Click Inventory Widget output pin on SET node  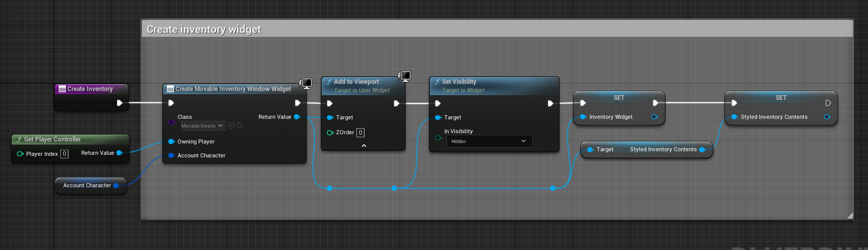coord(654,117)
